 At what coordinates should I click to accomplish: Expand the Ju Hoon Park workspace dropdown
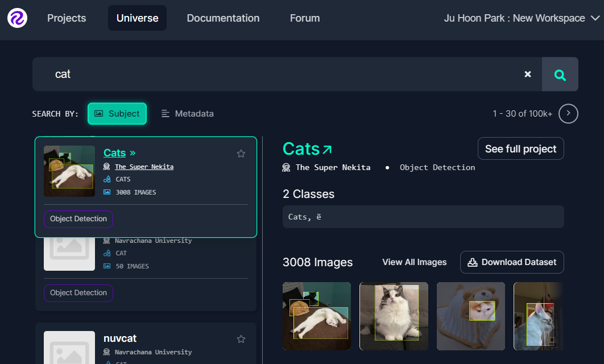522,18
